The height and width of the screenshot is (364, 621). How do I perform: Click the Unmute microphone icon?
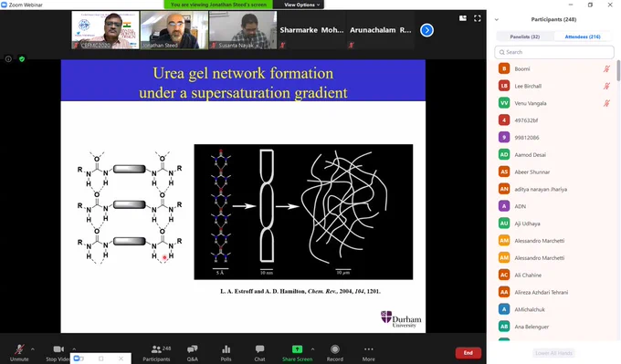pyautogui.click(x=19, y=349)
